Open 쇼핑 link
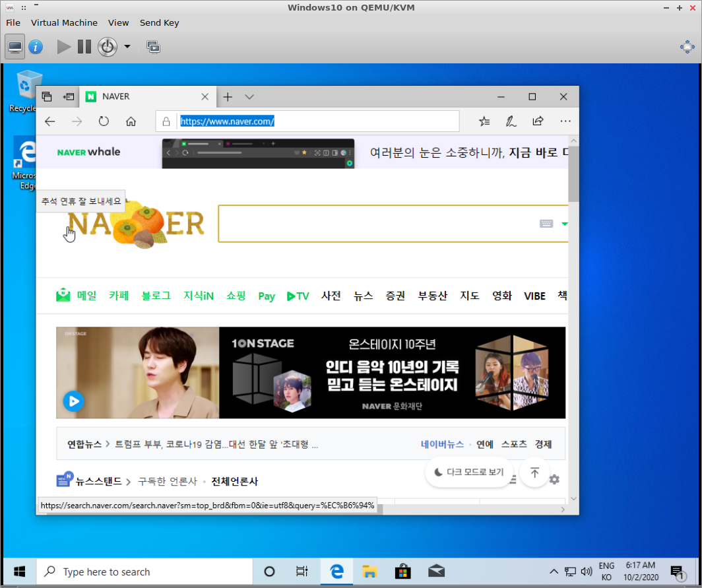 236,296
